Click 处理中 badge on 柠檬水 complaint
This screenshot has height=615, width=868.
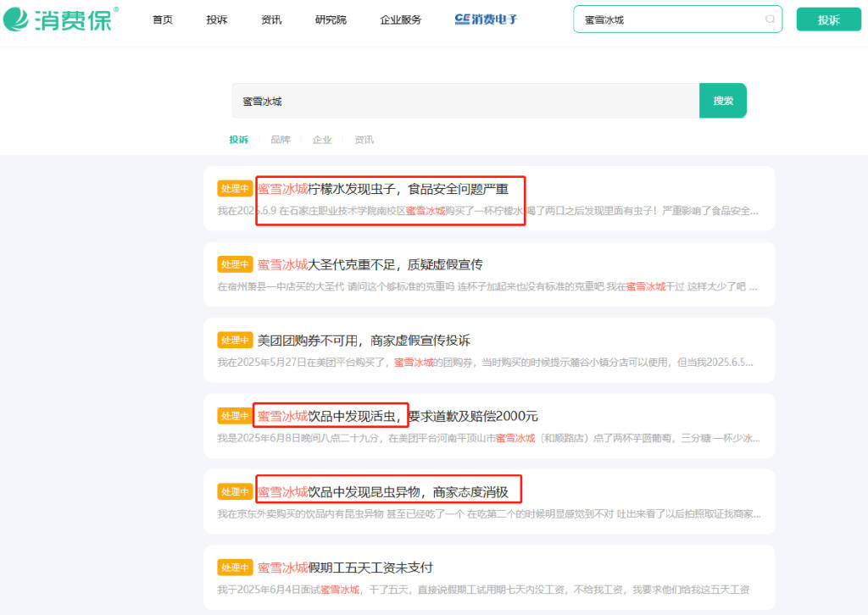click(x=235, y=189)
